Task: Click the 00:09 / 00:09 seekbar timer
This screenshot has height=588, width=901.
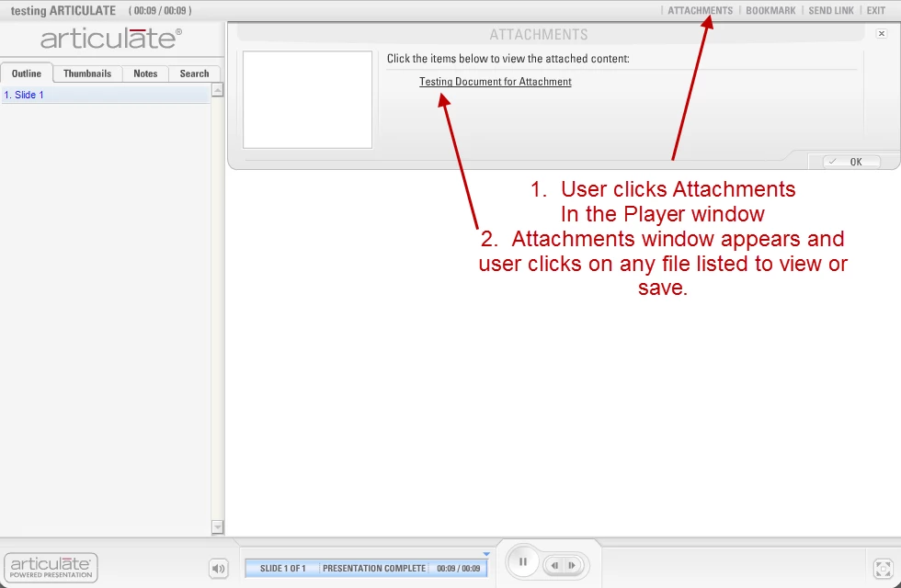Action: [458, 569]
